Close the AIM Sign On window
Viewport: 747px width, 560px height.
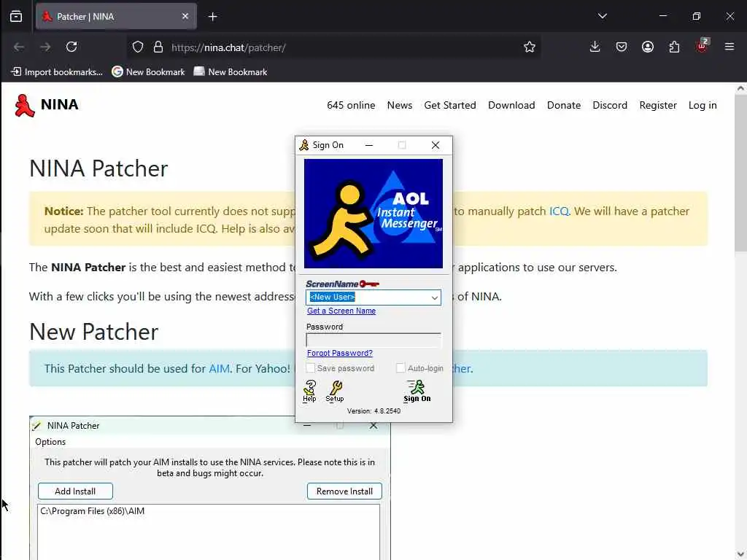(436, 145)
